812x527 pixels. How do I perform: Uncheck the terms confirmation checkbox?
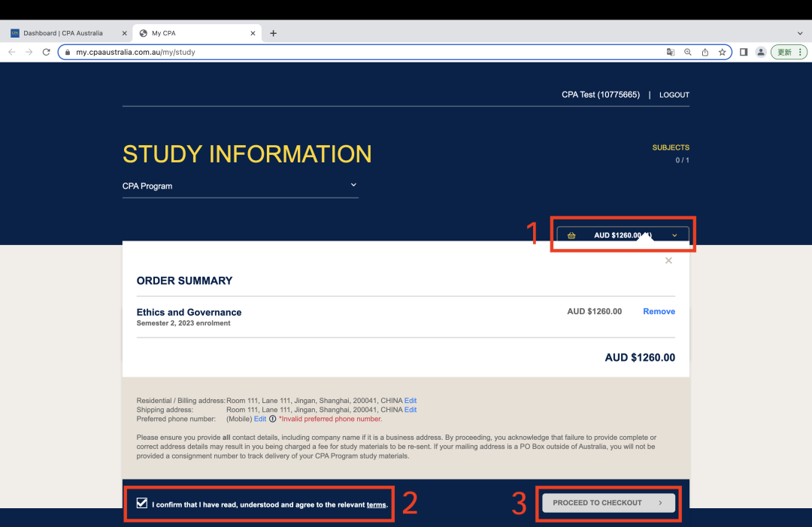(142, 504)
